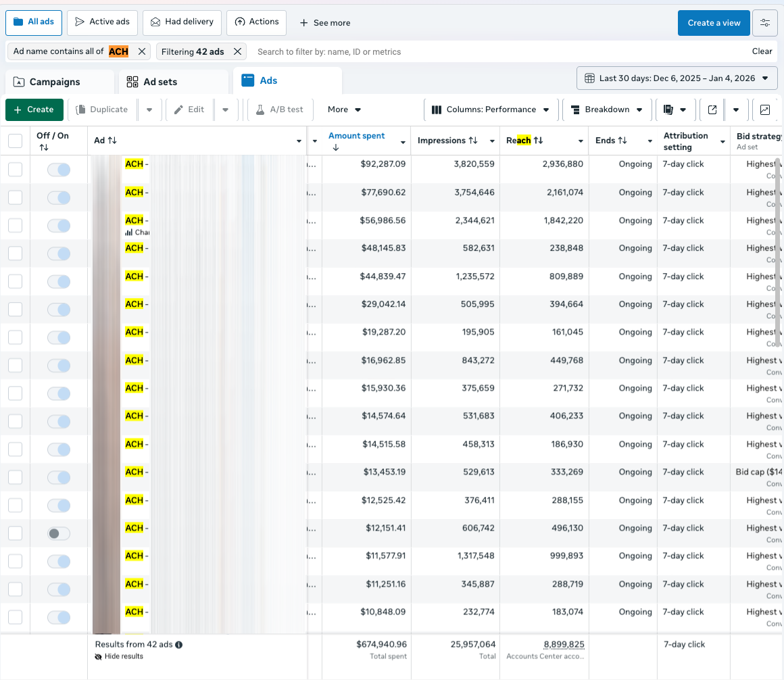Open the Campaigns tab
784x680 pixels.
[59, 82]
